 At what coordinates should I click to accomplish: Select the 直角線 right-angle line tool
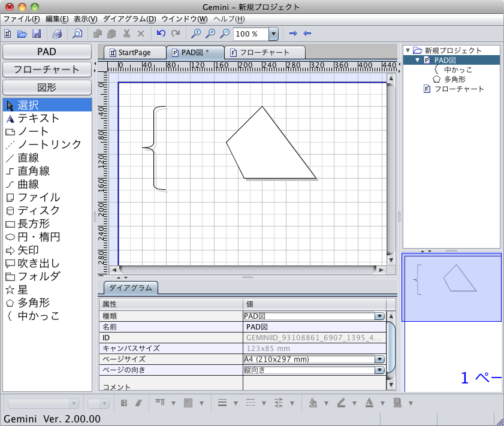click(47, 171)
